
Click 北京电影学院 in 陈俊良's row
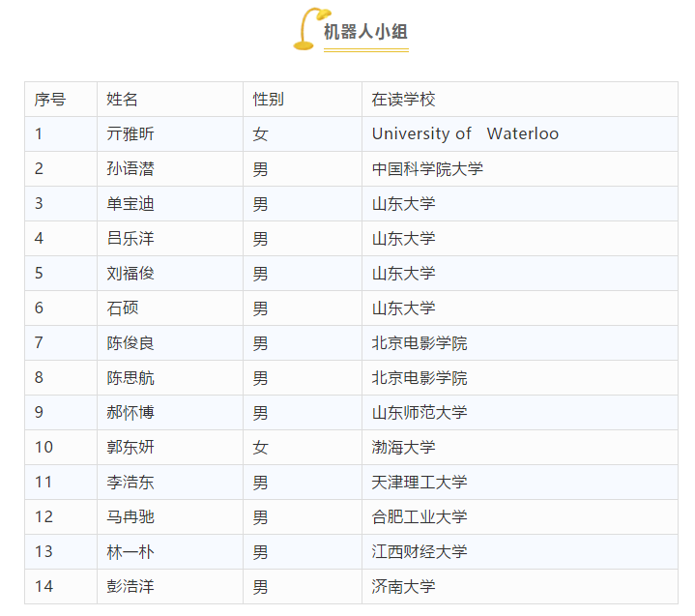[x=420, y=343]
